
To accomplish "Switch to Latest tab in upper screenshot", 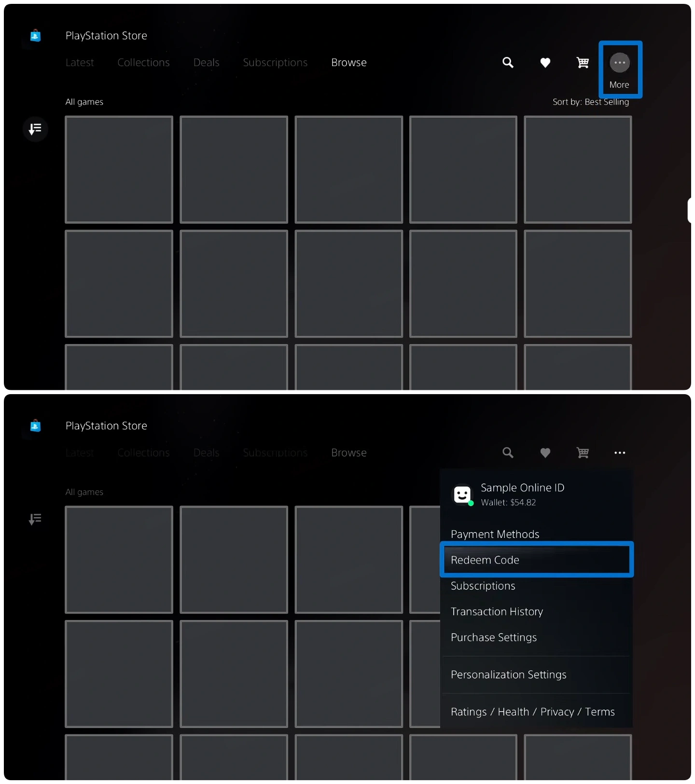I will click(80, 63).
